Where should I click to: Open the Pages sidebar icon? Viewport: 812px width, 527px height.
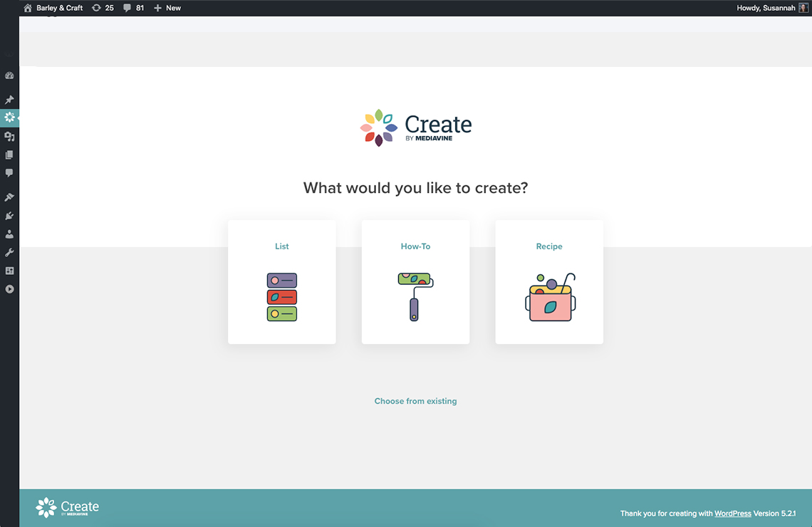point(9,155)
